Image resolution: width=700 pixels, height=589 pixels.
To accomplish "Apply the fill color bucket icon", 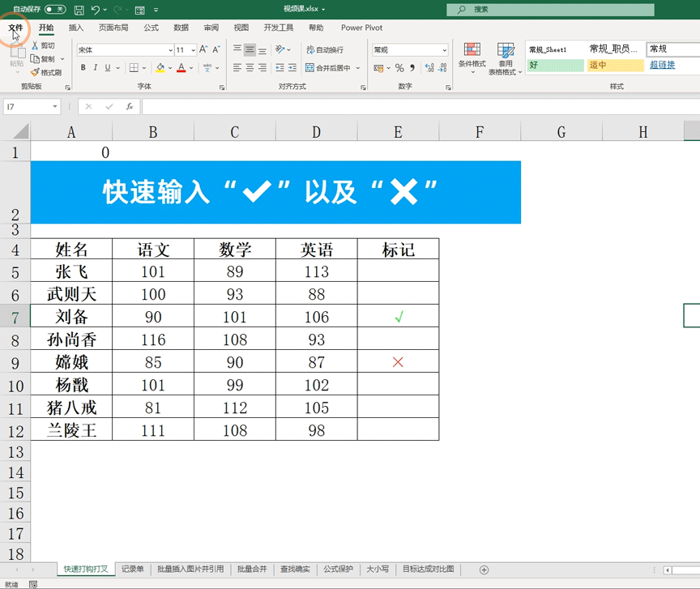I will [x=160, y=68].
